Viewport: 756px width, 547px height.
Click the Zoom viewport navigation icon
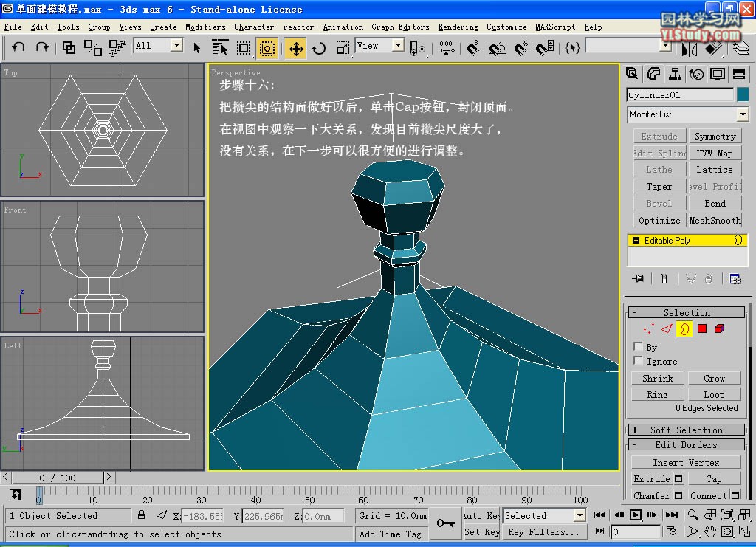click(693, 515)
